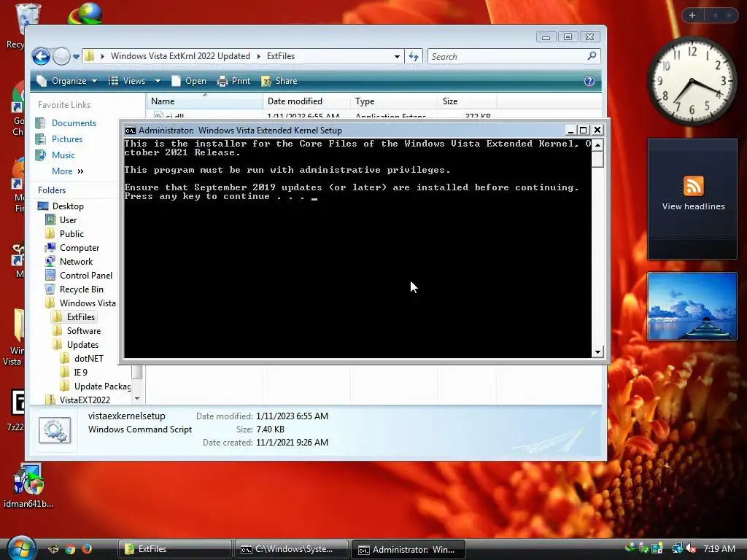Select Software folder in the tree
The width and height of the screenshot is (747, 560).
coord(84,331)
